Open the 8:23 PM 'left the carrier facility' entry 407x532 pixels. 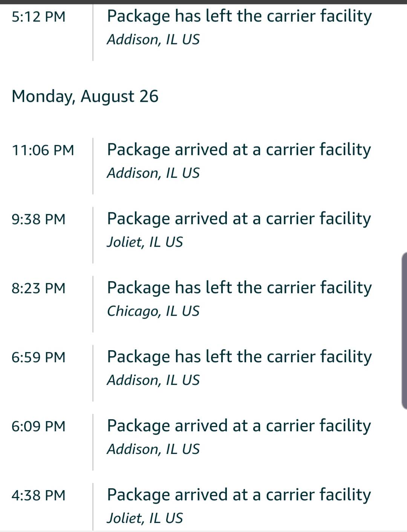(239, 288)
